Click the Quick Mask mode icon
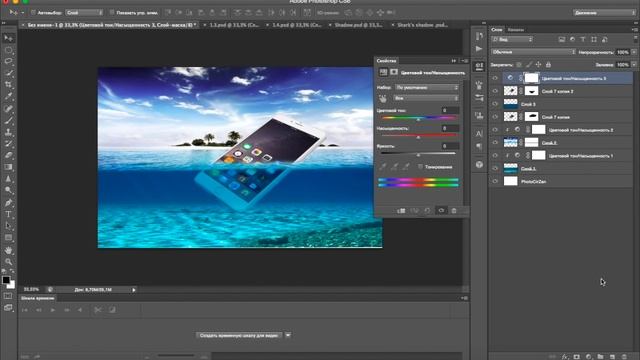 (8, 296)
